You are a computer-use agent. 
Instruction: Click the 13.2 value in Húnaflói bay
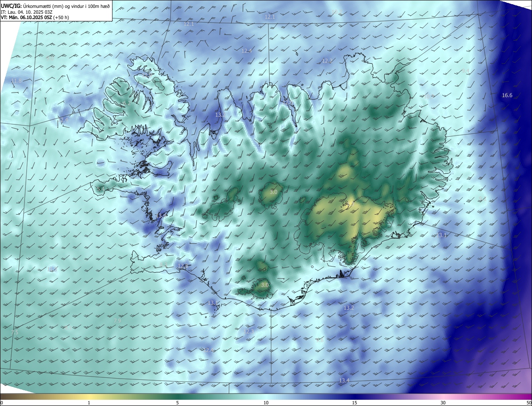click(220, 115)
